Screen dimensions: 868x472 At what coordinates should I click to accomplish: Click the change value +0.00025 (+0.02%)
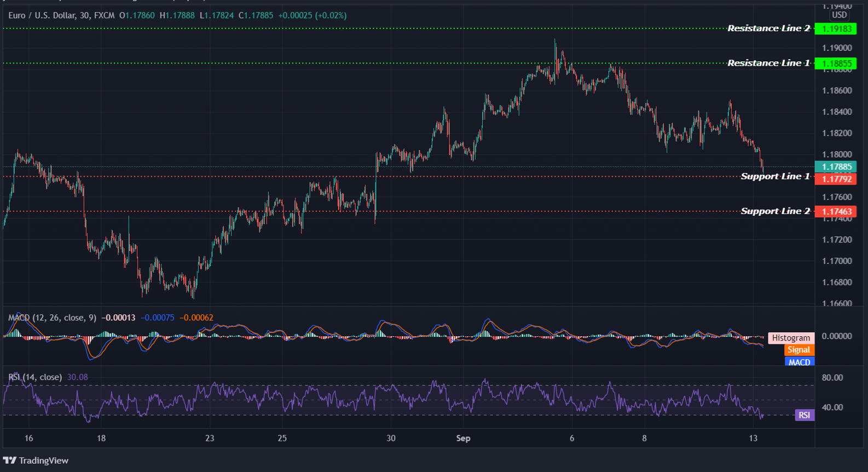(x=312, y=15)
